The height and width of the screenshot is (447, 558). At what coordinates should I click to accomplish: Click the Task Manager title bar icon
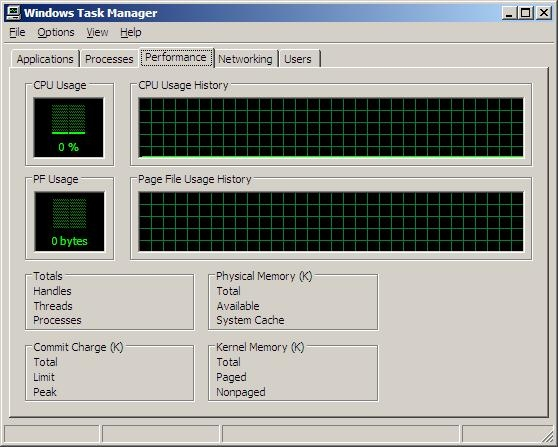pyautogui.click(x=14, y=13)
